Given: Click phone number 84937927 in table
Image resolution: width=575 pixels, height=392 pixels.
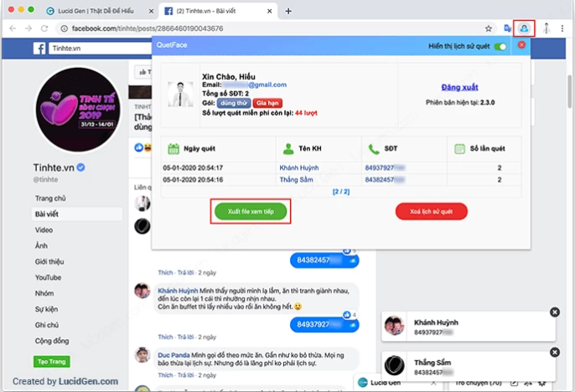Looking at the screenshot, I should pos(385,168).
